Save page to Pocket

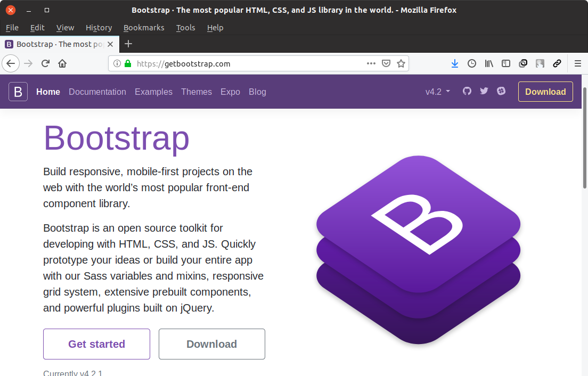[x=386, y=63]
